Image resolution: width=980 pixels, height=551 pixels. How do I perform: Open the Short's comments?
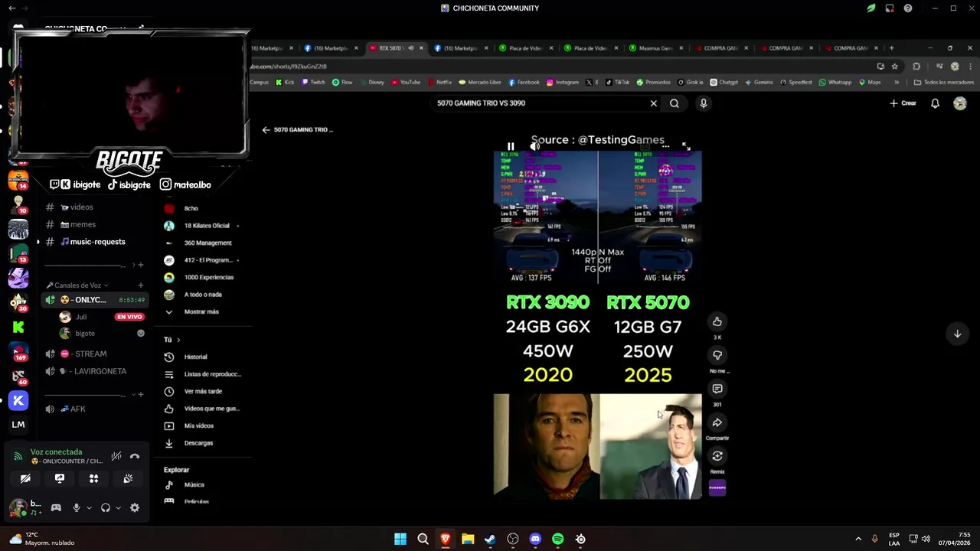coord(717,389)
